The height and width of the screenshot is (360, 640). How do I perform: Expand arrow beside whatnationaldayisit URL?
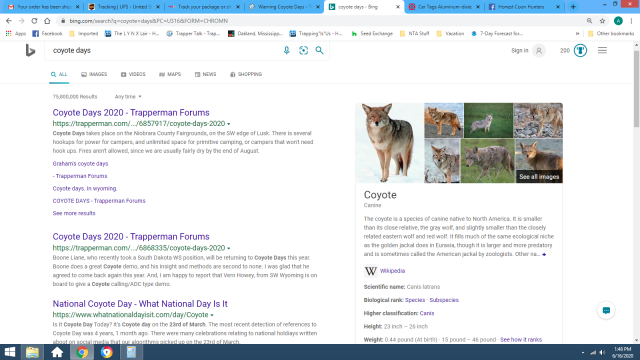212,315
